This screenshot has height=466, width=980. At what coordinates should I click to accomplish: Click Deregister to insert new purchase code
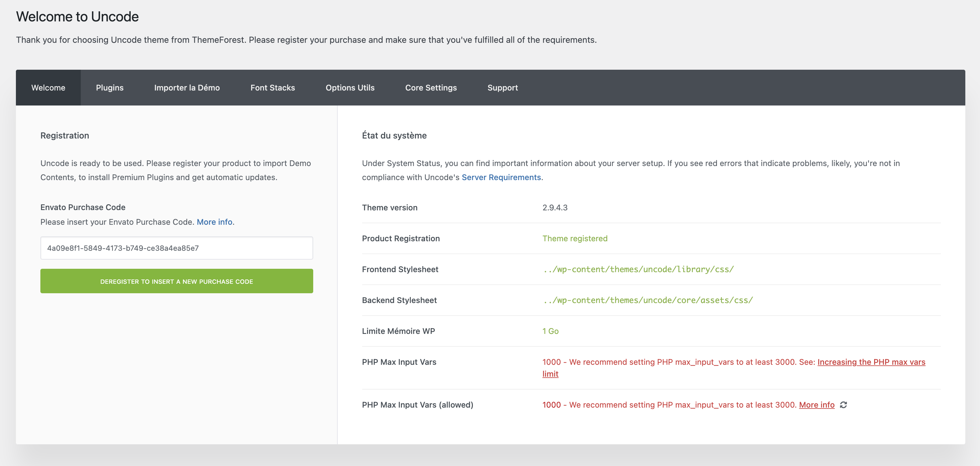(176, 281)
